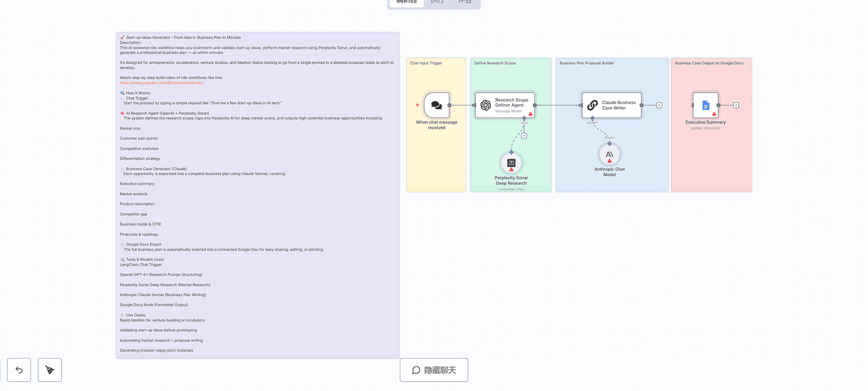This screenshot has width=868, height=391.
Task: Click plus button after Executive Summary node
Action: pyautogui.click(x=736, y=106)
